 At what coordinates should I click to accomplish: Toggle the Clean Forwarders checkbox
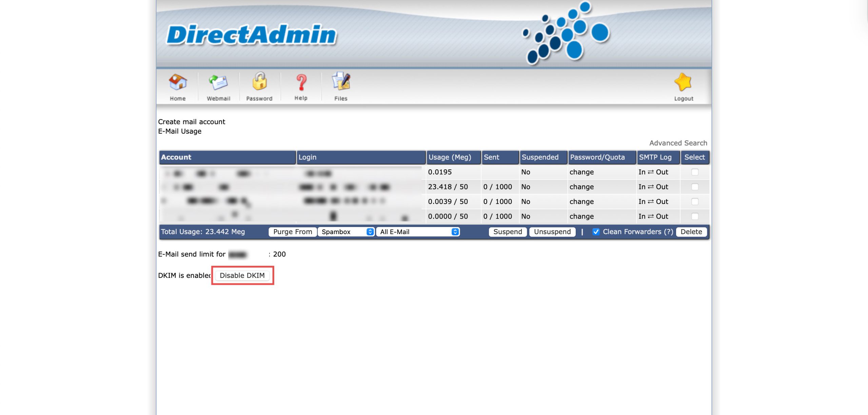tap(596, 232)
